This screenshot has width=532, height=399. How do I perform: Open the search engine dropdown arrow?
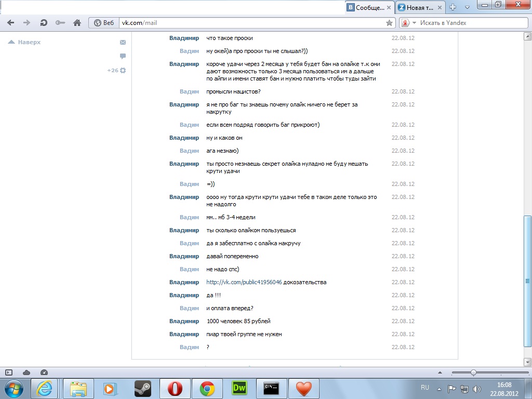click(414, 23)
